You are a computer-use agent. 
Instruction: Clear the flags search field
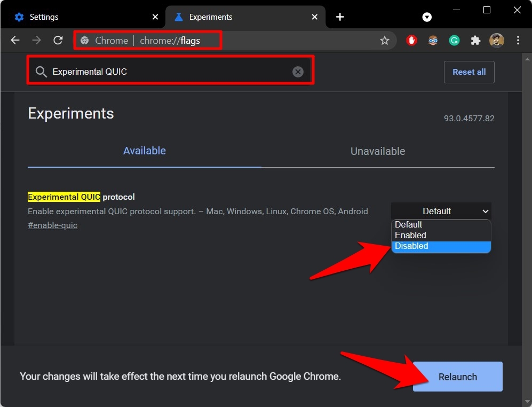point(298,72)
